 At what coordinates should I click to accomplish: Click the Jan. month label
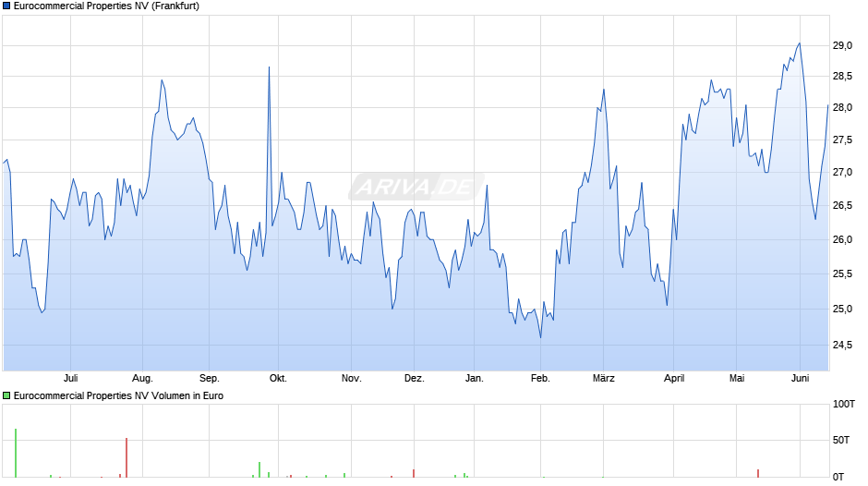474,378
